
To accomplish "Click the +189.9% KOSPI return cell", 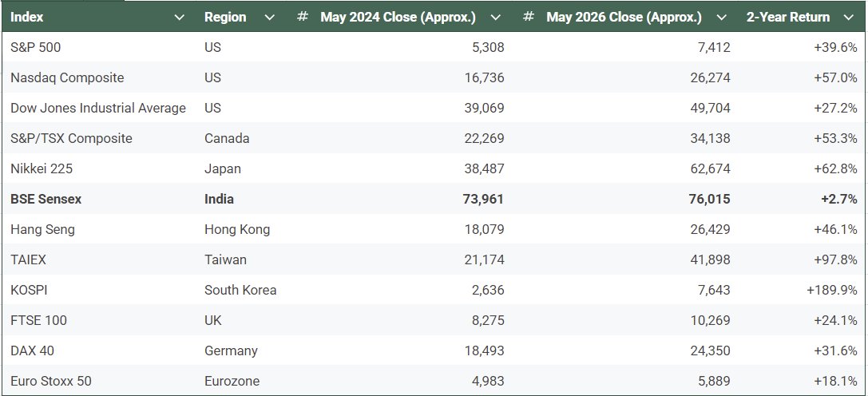I will click(x=832, y=290).
